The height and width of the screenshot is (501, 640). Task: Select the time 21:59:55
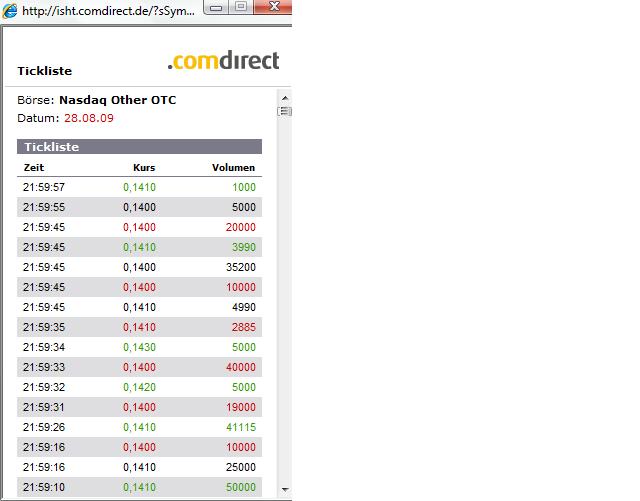tap(44, 207)
